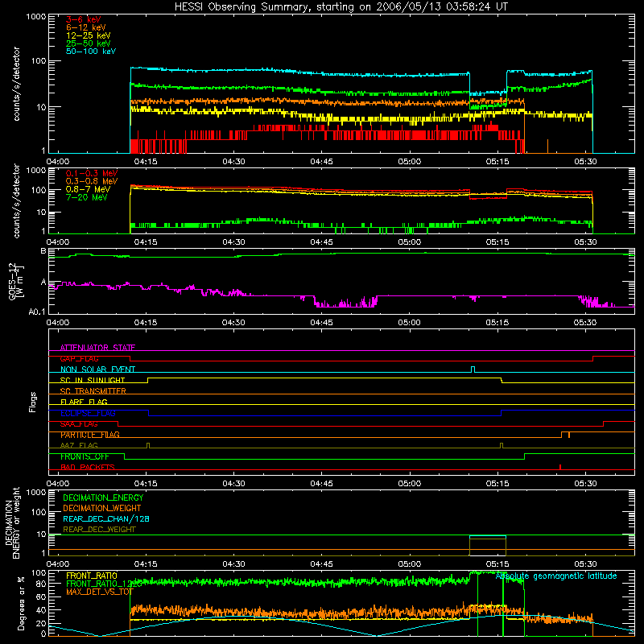Pick the ECLIPSE_FLAG label
Image resolution: width=644 pixels, height=644 pixels.
point(88,413)
